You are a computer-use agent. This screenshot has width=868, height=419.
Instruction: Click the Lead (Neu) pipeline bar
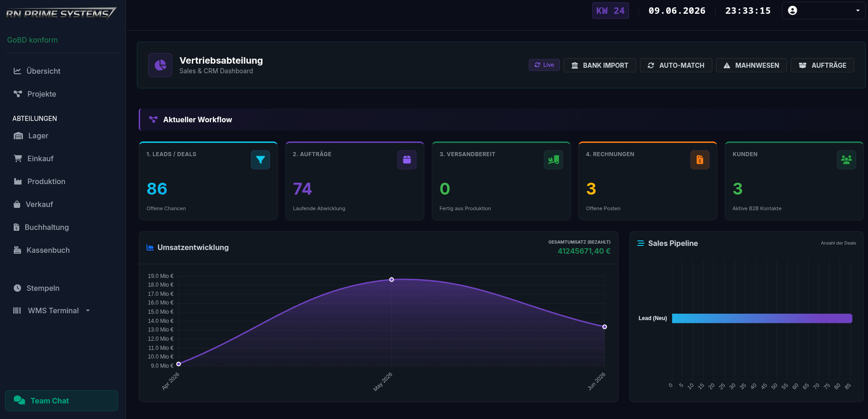pyautogui.click(x=762, y=318)
